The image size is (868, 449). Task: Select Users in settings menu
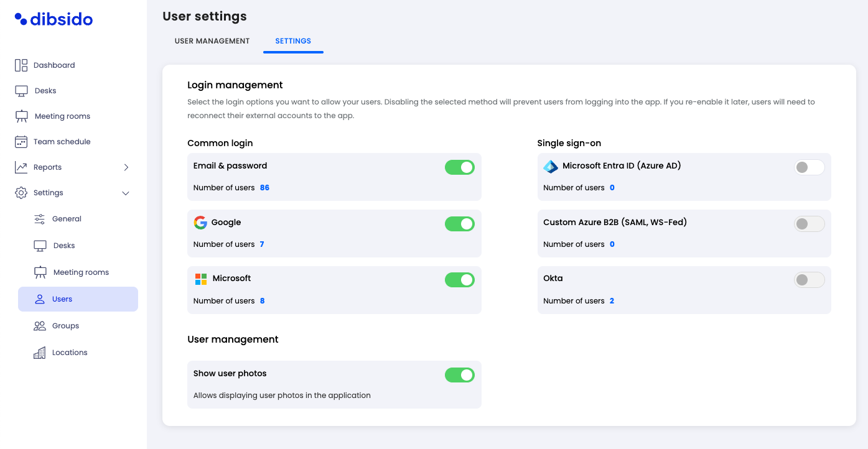pyautogui.click(x=78, y=299)
